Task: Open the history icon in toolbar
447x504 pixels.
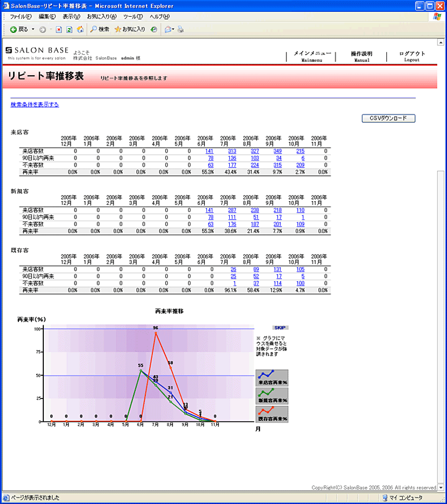Action: coord(154,30)
